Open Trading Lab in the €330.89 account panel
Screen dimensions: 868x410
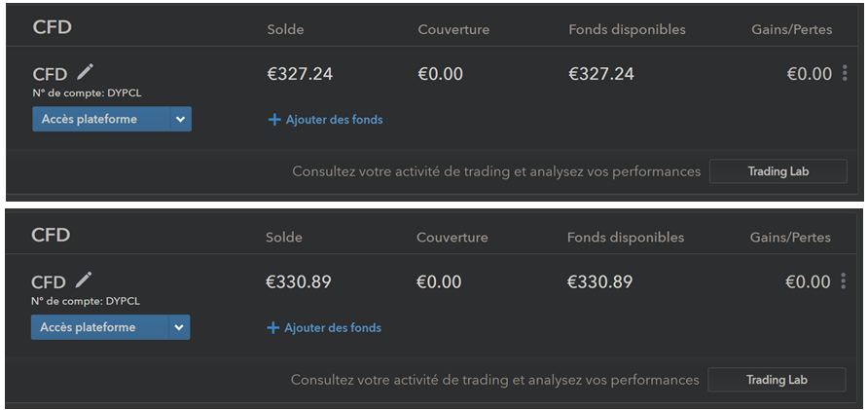[x=776, y=380]
